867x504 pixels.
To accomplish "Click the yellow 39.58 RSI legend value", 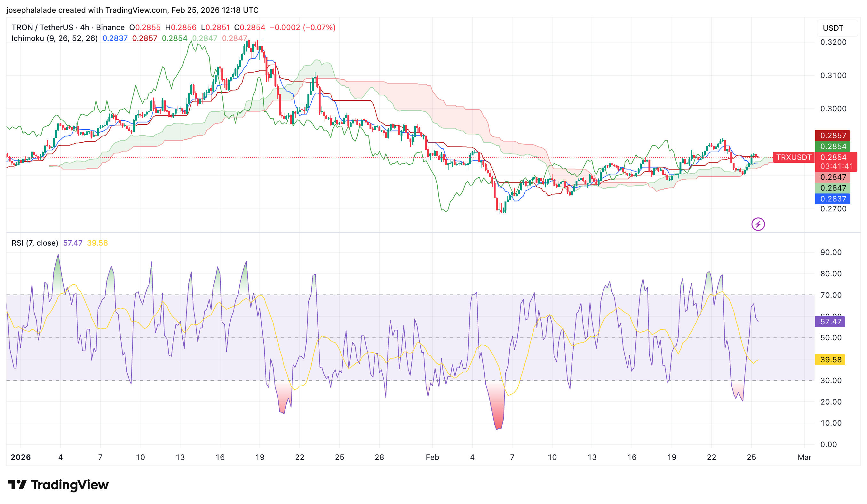I will click(x=97, y=243).
